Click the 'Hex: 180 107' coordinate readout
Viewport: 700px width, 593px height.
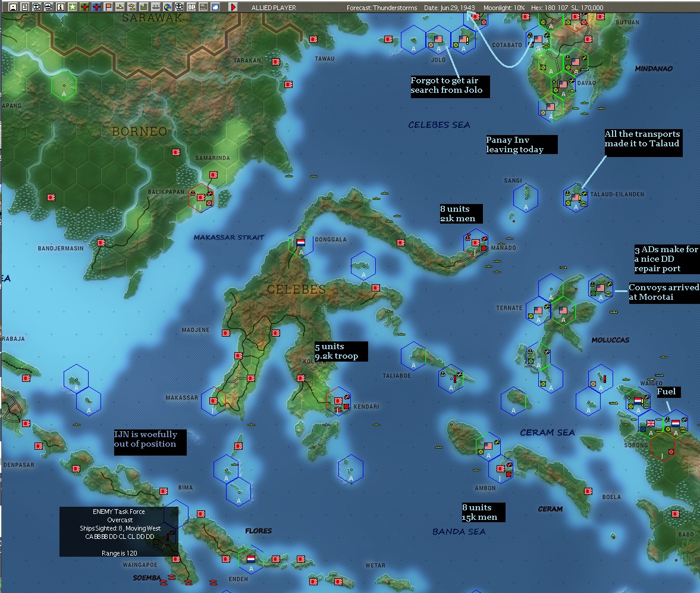(x=550, y=8)
